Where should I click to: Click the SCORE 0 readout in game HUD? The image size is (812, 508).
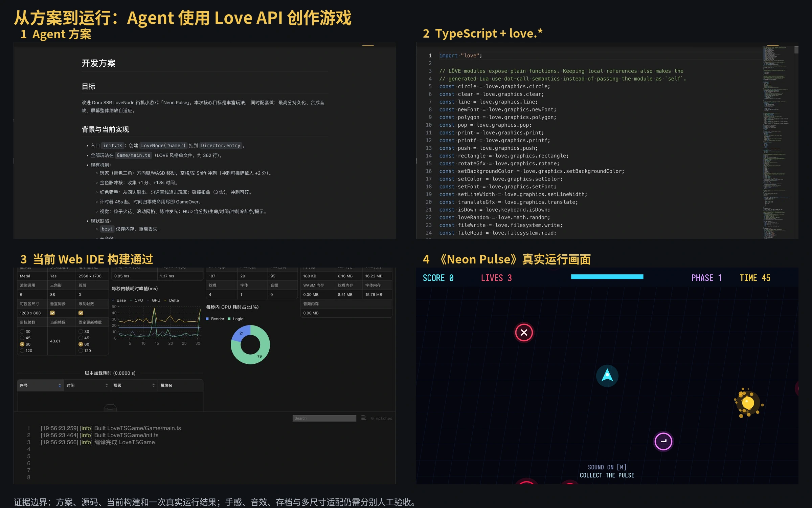tap(438, 278)
